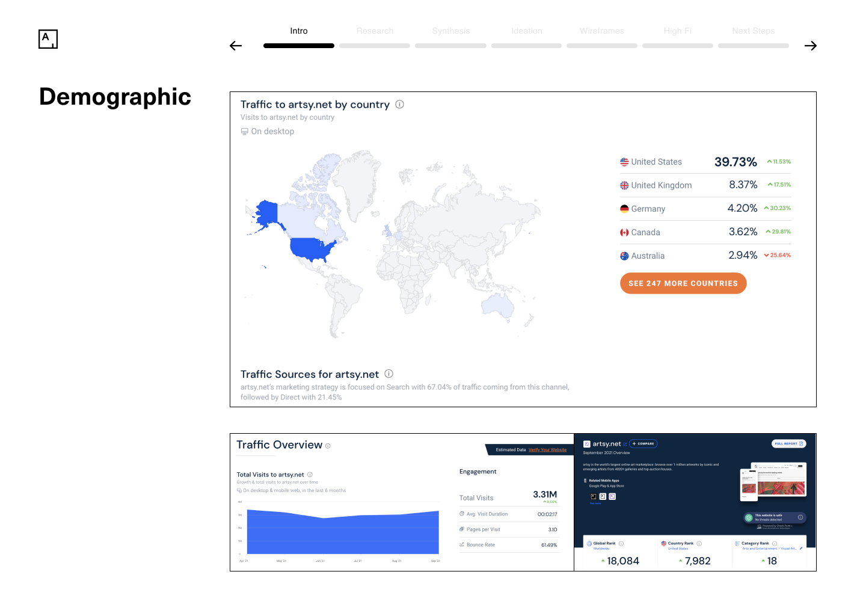Image resolution: width=866 pixels, height=616 pixels.
Task: Click the Demographic heading
Action: click(x=115, y=97)
